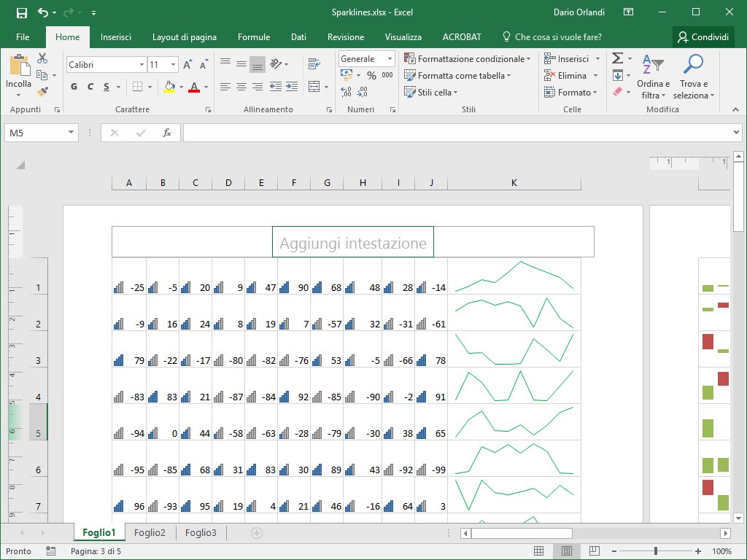Click the increase indent icon
Viewport: 747px width, 560px height.
coord(293,87)
